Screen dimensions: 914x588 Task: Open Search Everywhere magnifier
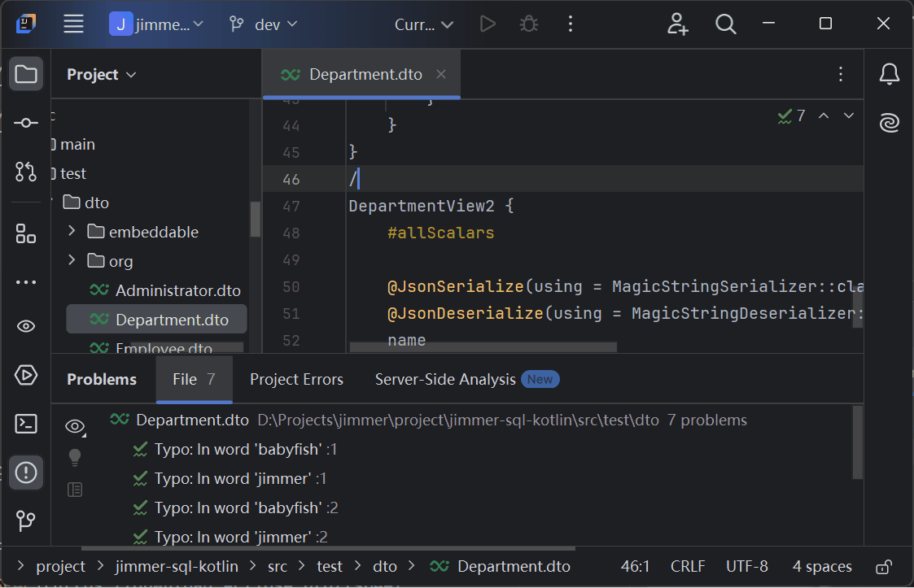point(725,24)
